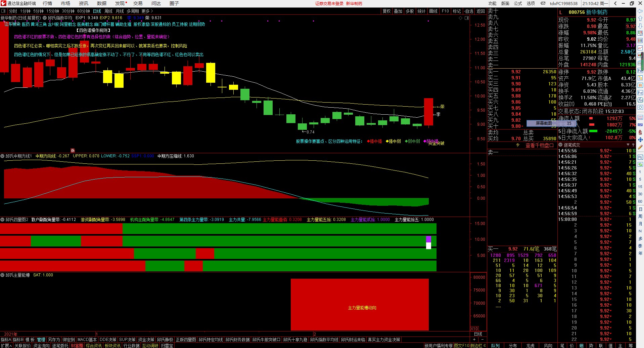Click the question mark help icon in 逐笔成交

click(633, 145)
